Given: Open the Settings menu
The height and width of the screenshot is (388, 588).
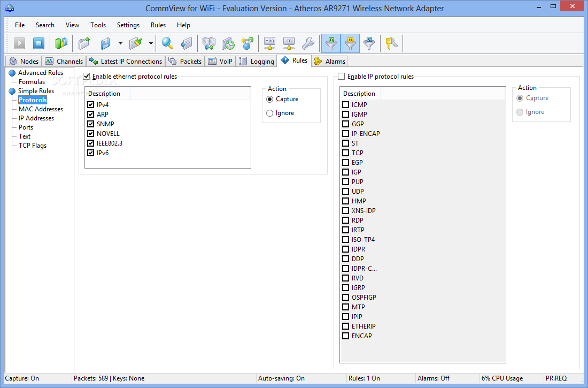Looking at the screenshot, I should tap(128, 25).
